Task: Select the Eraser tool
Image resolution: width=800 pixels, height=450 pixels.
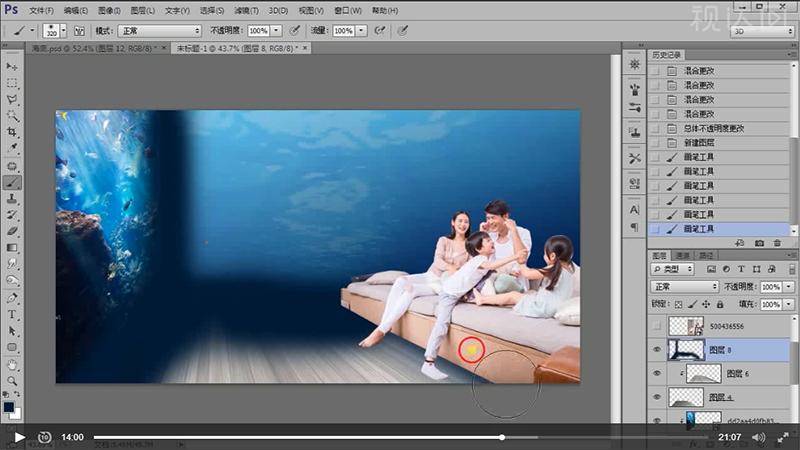Action: point(12,231)
